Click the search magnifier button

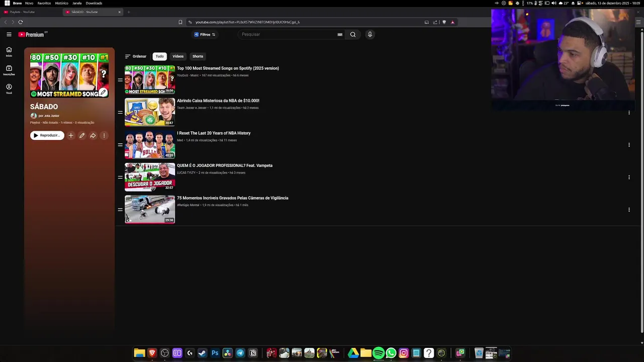click(x=353, y=34)
